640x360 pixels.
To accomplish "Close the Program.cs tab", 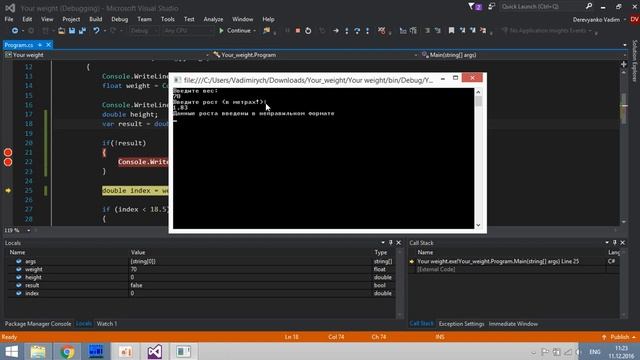I will coord(49,45).
